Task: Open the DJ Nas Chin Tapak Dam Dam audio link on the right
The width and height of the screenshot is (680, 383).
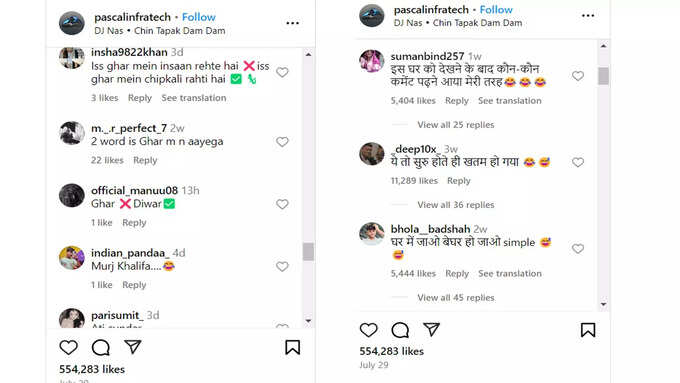Action: click(458, 23)
